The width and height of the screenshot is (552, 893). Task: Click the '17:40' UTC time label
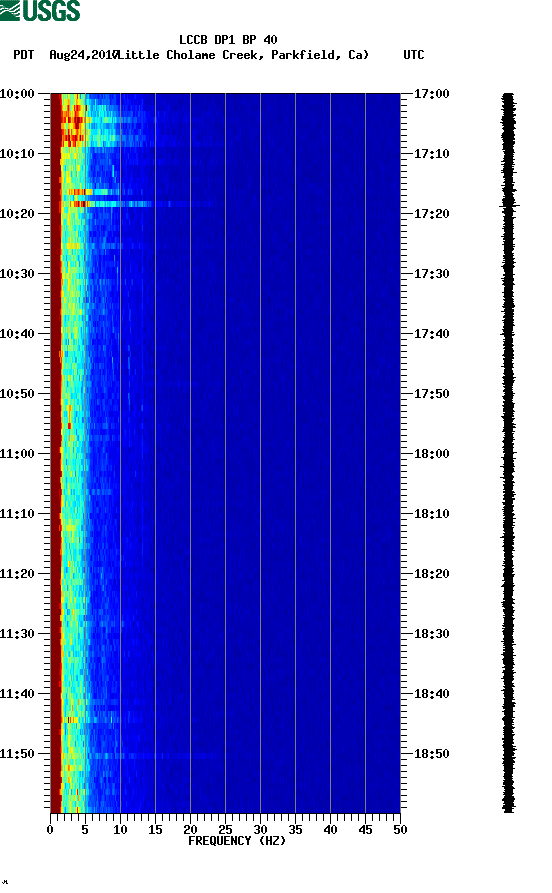(x=432, y=334)
